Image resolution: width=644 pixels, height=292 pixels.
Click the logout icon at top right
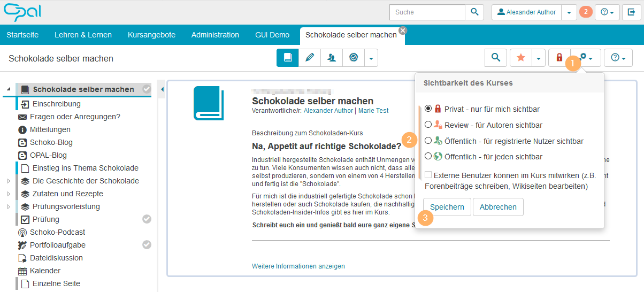[632, 12]
